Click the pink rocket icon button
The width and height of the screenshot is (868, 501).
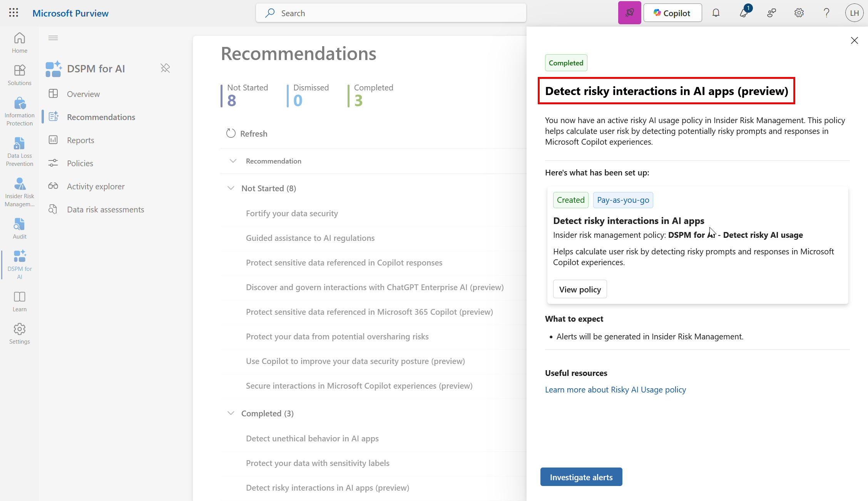point(629,13)
